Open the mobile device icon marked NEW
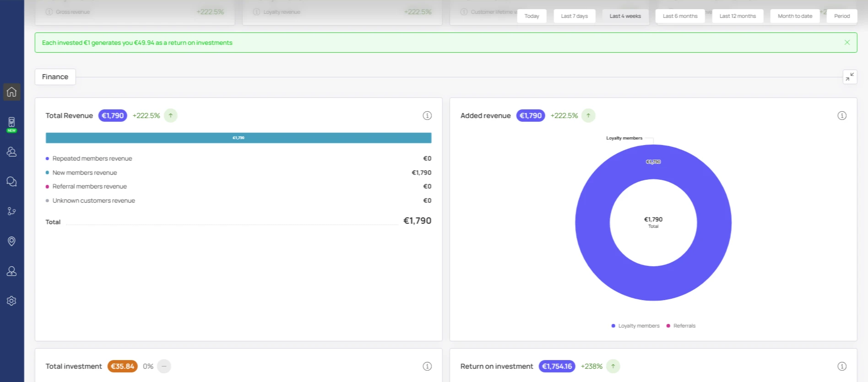 pos(11,124)
